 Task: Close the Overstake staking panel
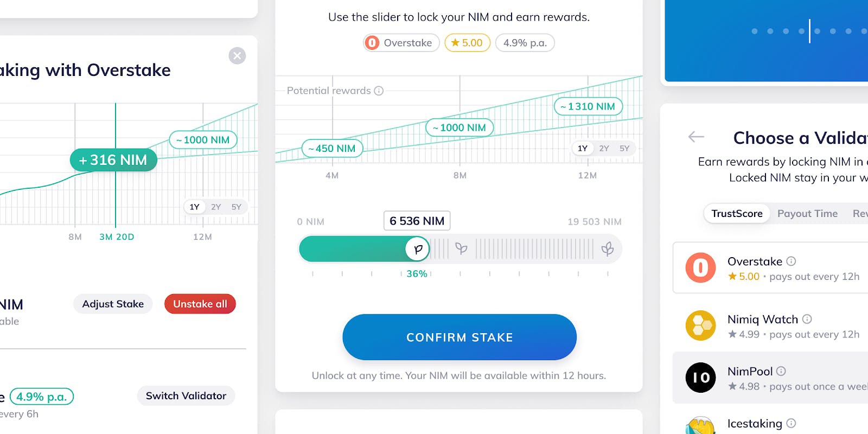click(x=237, y=56)
